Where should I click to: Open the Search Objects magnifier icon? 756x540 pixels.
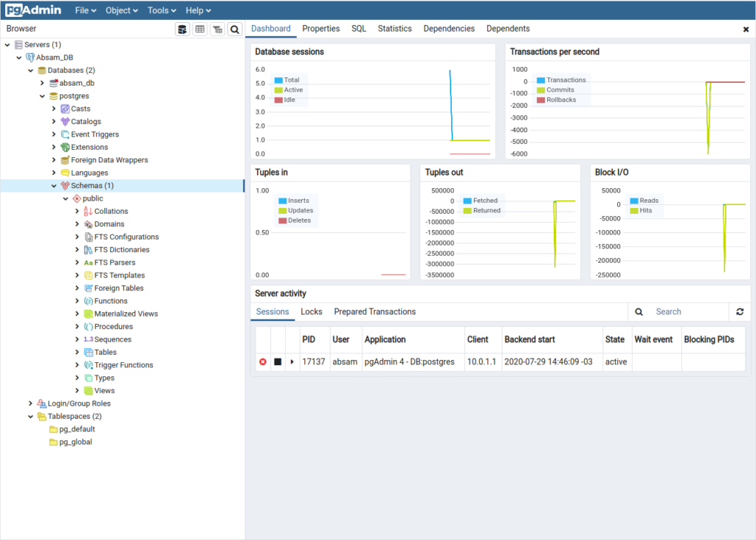click(x=235, y=29)
